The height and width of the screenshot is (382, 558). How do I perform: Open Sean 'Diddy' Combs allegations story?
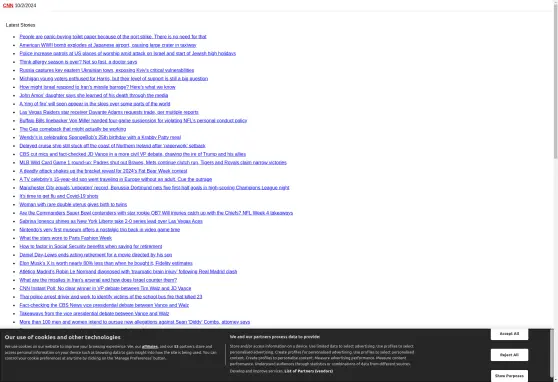pos(135,322)
